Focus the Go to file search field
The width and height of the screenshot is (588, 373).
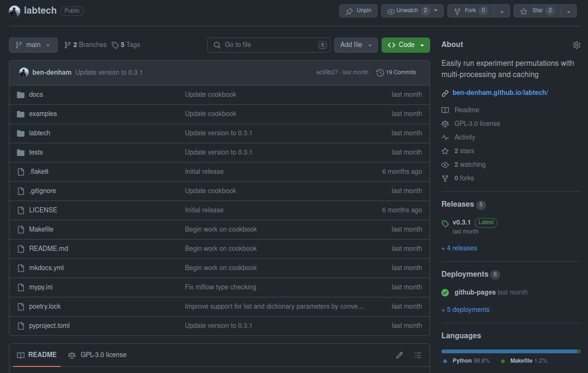[x=269, y=45]
